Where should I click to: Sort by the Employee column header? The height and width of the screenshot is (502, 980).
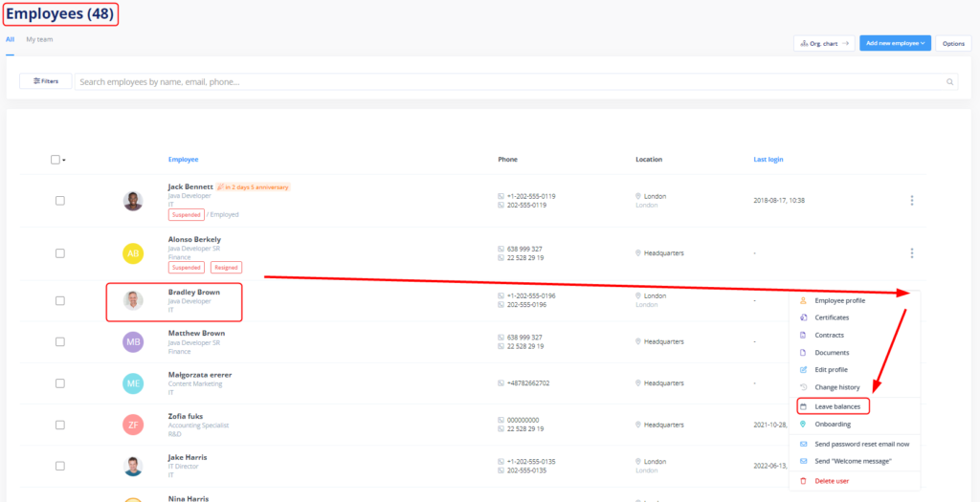183,160
